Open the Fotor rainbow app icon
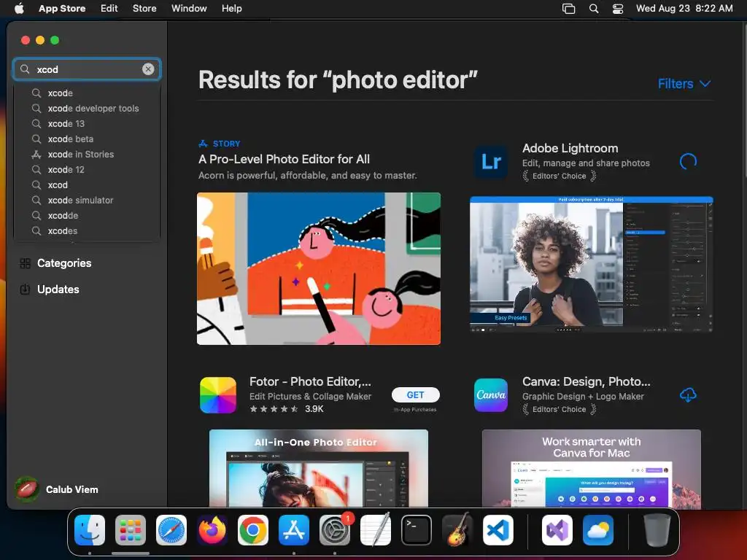Screen dimensions: 747x560 pos(217,394)
